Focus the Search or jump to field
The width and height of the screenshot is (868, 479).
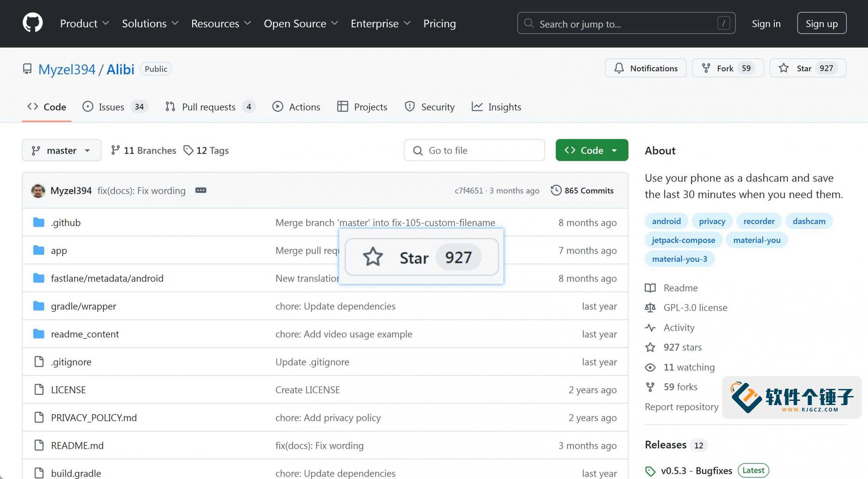(626, 23)
